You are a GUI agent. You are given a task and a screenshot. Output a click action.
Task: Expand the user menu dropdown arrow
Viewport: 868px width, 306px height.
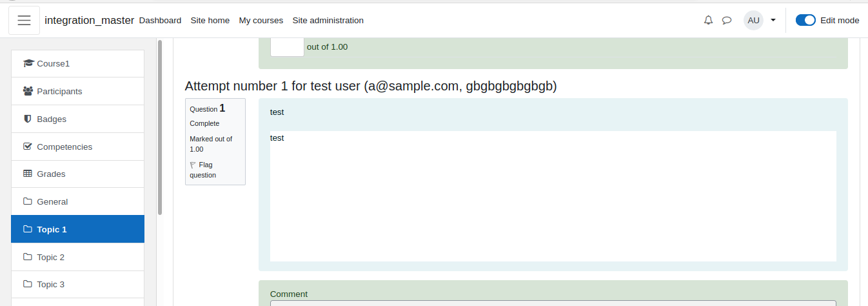pos(773,20)
